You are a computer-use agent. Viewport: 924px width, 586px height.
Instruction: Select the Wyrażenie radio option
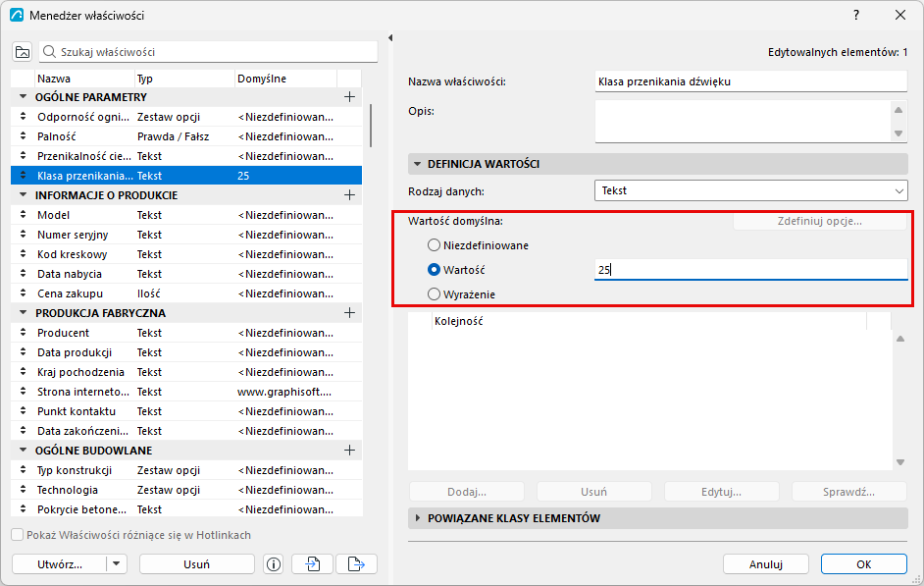tap(434, 294)
